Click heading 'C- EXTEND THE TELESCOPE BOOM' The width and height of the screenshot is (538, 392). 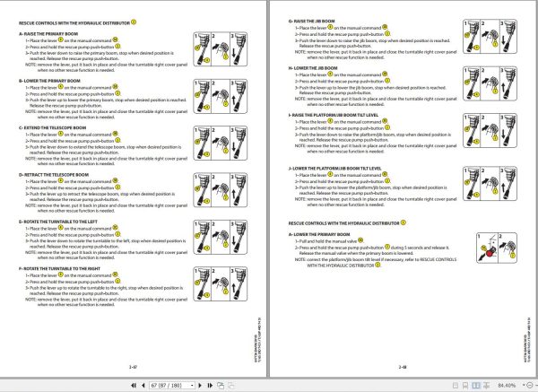pos(53,128)
